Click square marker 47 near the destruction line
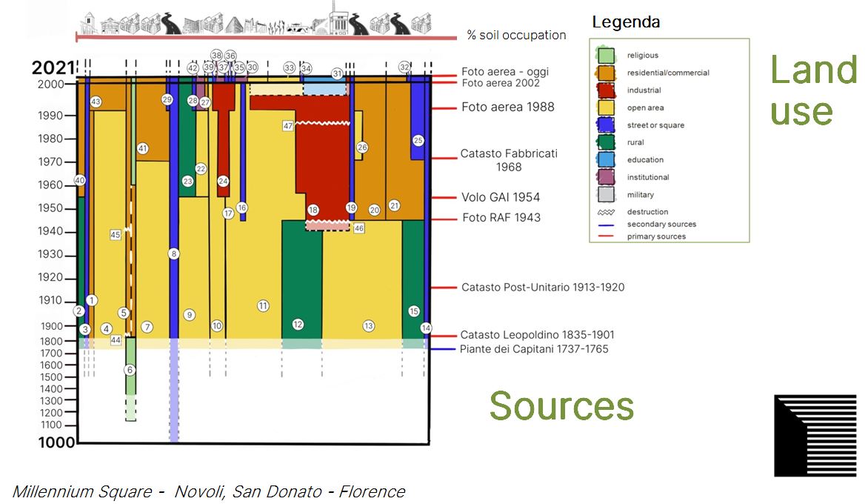Viewport: 868px width, 504px height. pyautogui.click(x=288, y=126)
